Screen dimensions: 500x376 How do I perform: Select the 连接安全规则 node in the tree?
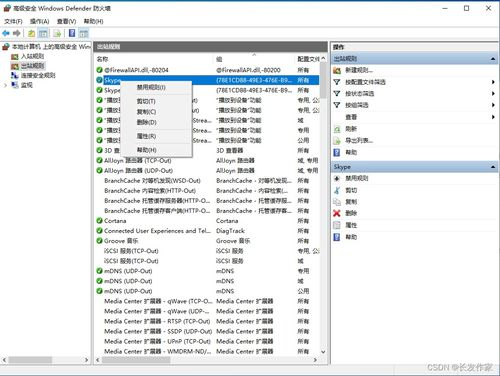tap(38, 76)
